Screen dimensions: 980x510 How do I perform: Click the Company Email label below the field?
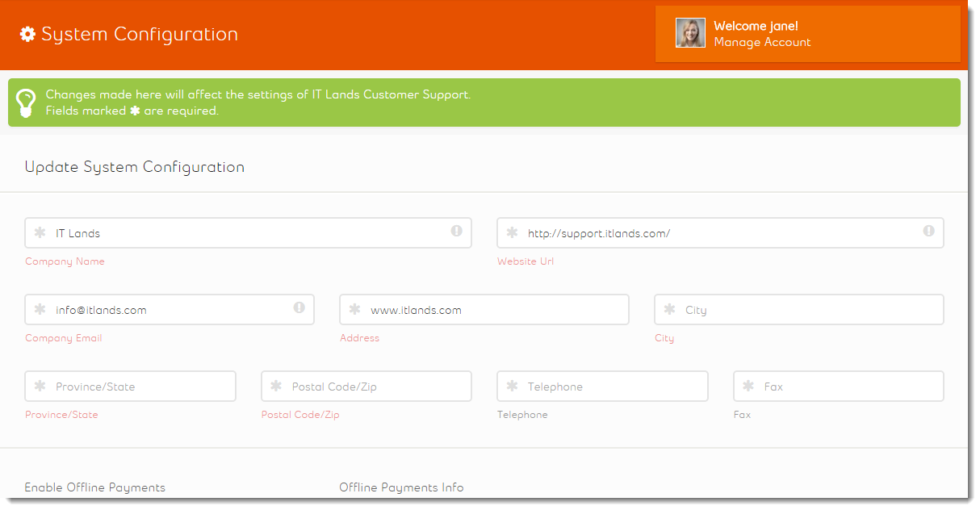pyautogui.click(x=64, y=338)
